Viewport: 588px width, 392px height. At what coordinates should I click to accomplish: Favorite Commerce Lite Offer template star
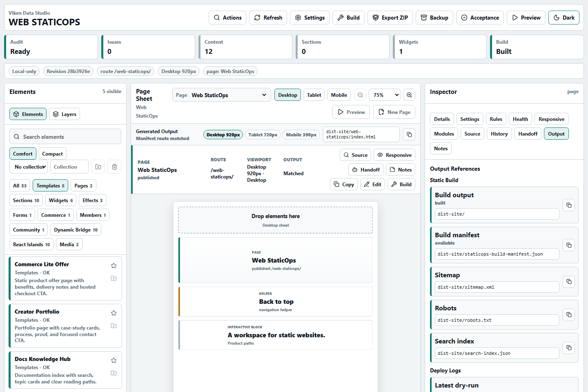pyautogui.click(x=114, y=266)
